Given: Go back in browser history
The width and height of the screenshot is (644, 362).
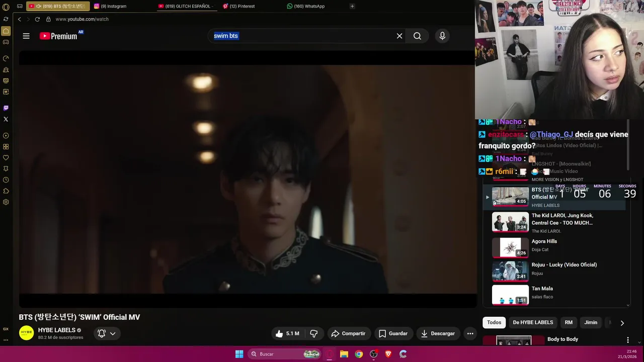Looking at the screenshot, I should pos(19,19).
